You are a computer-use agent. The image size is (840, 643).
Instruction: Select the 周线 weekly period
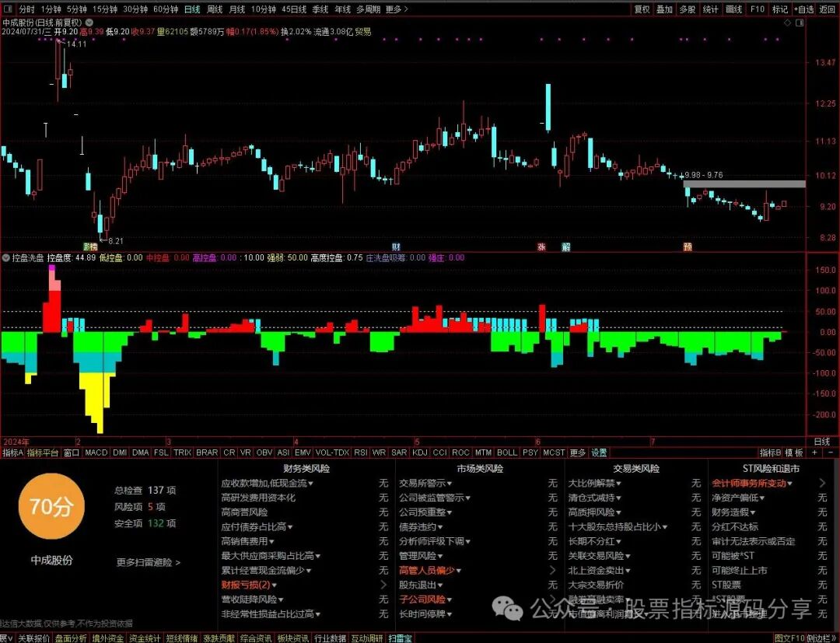[215, 9]
